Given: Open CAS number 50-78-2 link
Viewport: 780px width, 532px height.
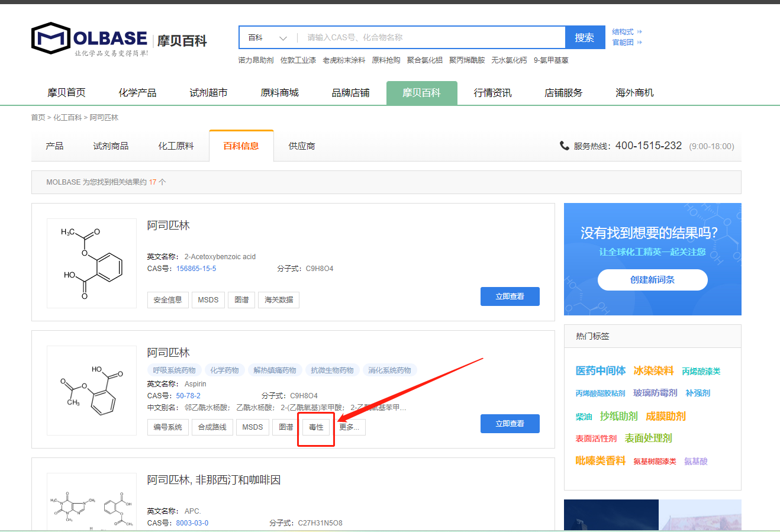Looking at the screenshot, I should (x=188, y=396).
